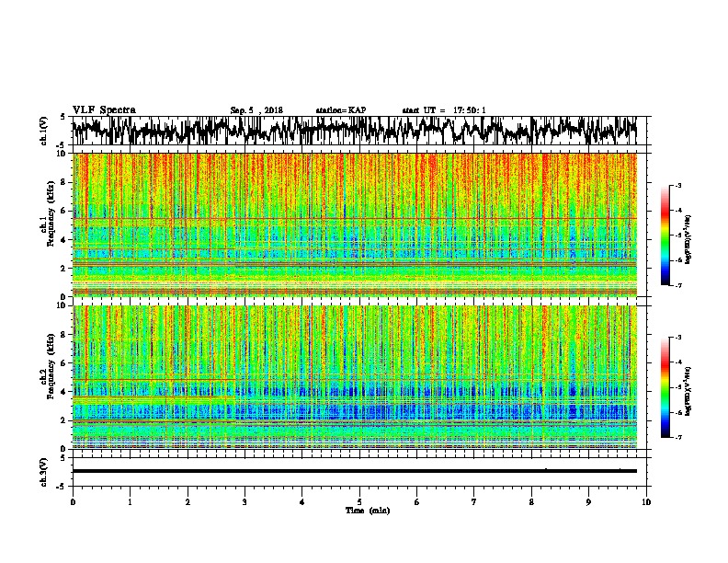Image resolution: width=728 pixels, height=563 pixels.
Task: Click the ch.1 spectrogram's "8" kHz tick label
Action: tap(64, 182)
